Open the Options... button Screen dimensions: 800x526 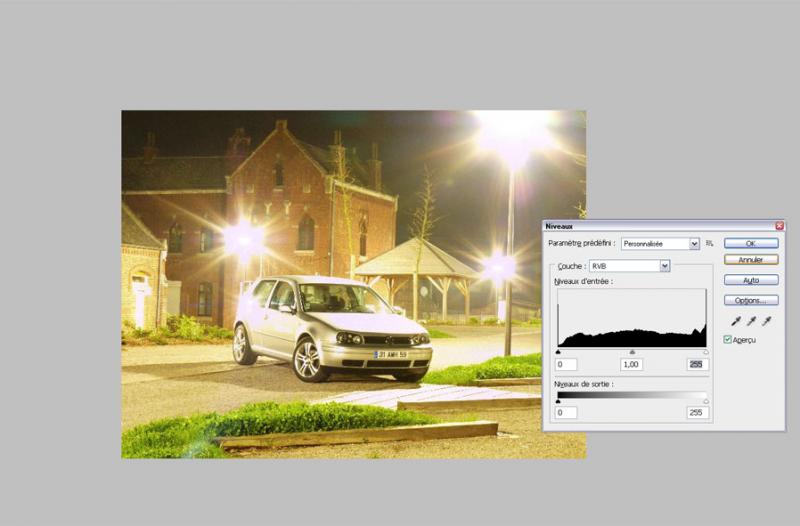tap(751, 300)
